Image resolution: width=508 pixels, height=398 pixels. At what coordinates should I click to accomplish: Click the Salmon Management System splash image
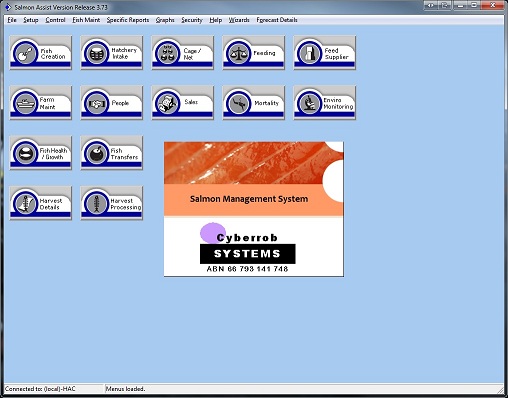pyautogui.click(x=254, y=209)
